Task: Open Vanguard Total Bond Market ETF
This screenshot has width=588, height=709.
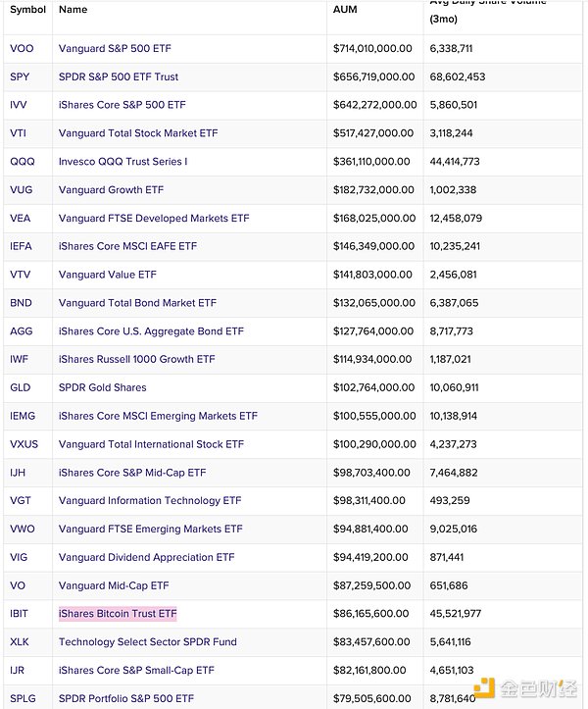Action: [x=137, y=303]
